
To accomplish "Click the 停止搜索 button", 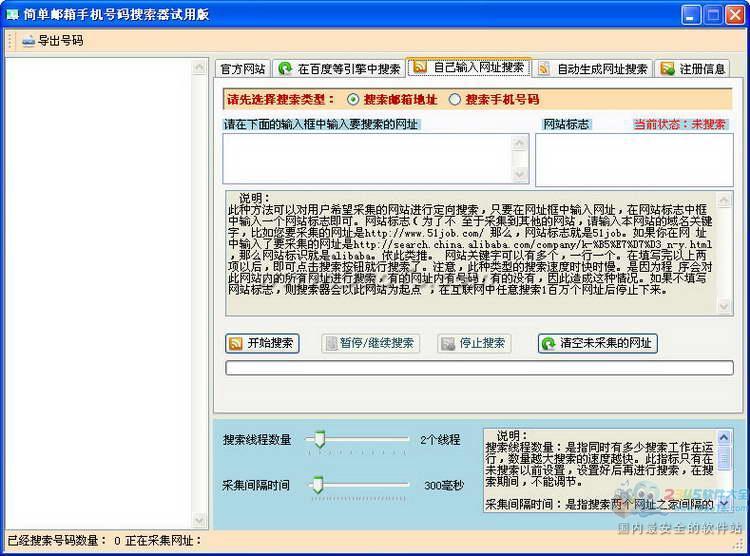I will click(x=474, y=343).
